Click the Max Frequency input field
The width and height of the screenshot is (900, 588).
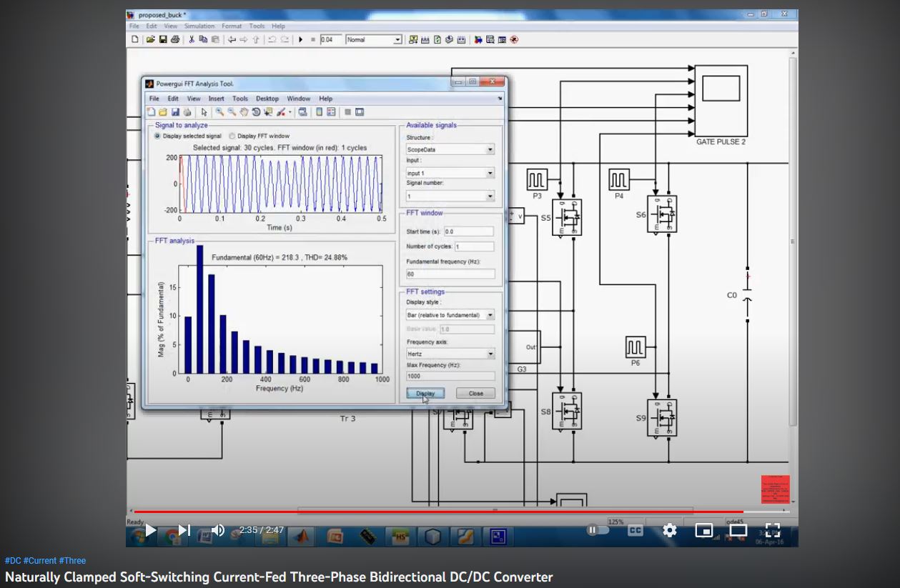coord(450,376)
